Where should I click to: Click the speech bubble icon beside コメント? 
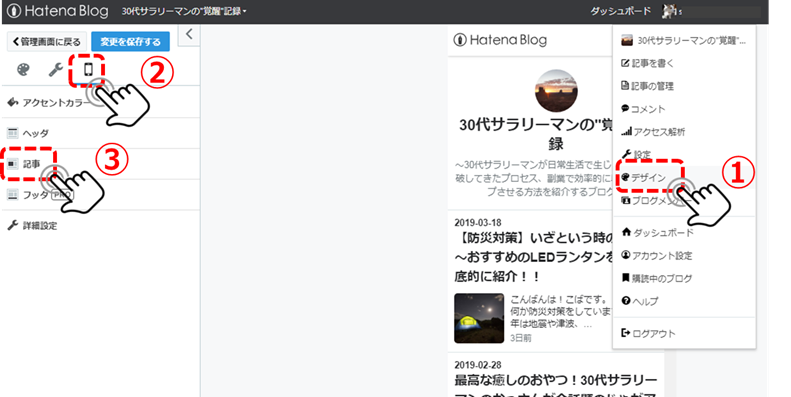[x=626, y=108]
